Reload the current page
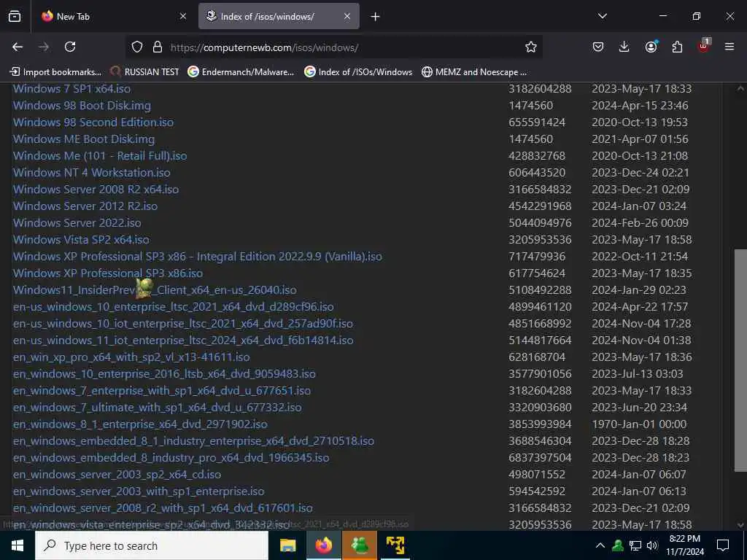Viewport: 747px width, 560px height. (x=70, y=47)
